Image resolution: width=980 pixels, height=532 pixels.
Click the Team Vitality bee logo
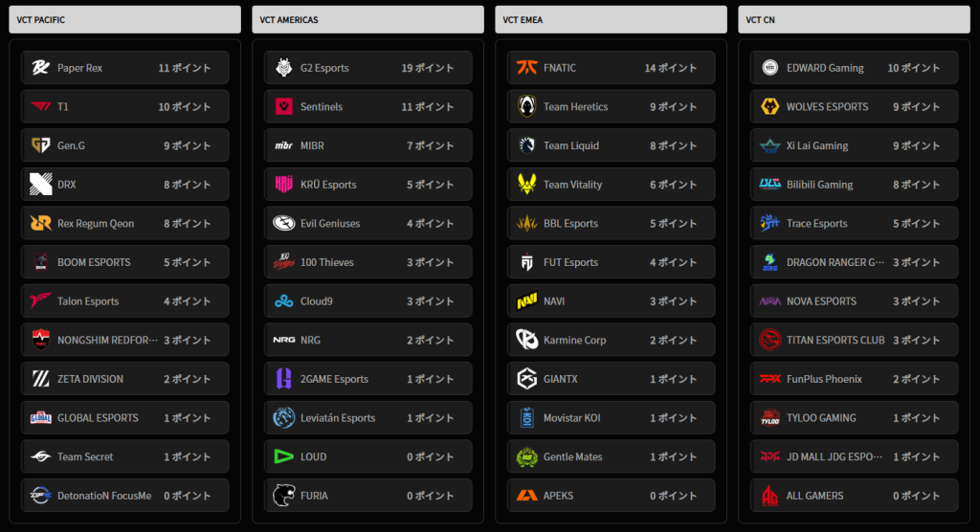527,185
